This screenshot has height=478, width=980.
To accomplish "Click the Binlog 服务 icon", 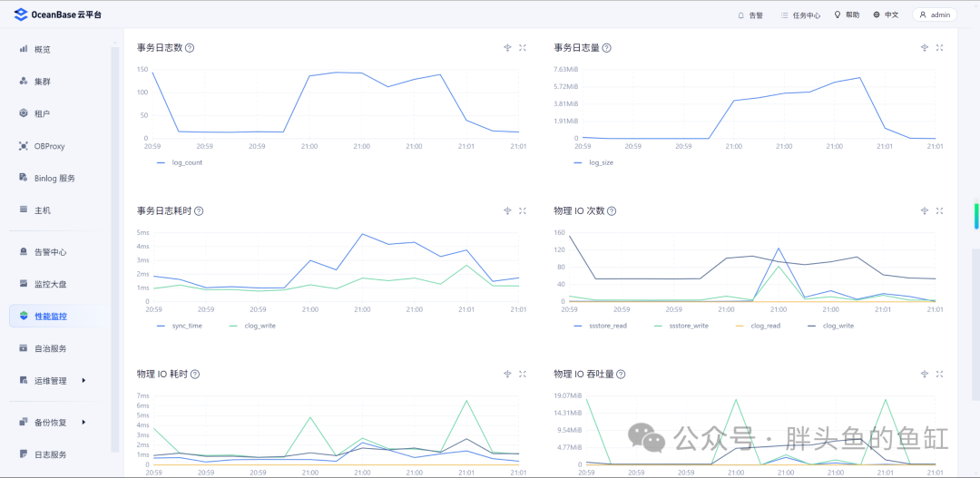I will pos(24,178).
